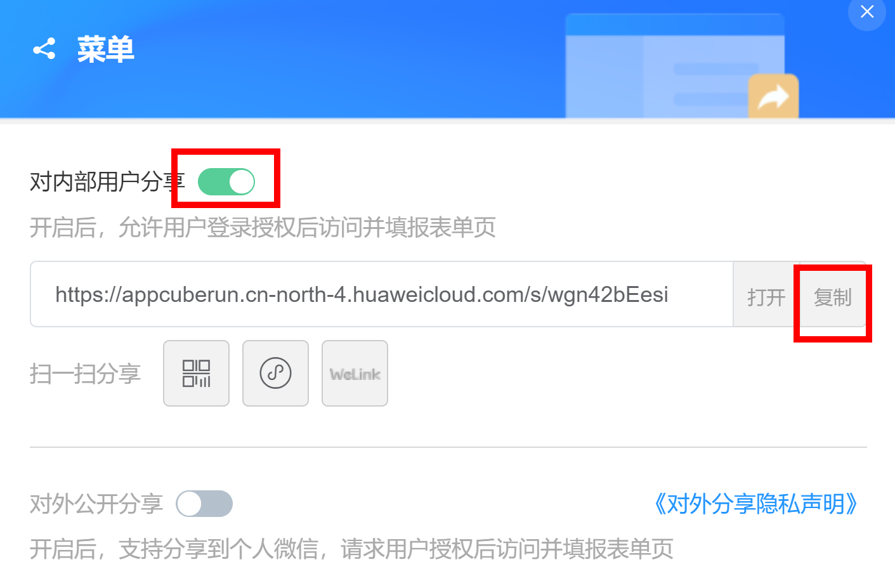Click the share icon beside 菜单 title
This screenshot has width=895, height=588.
tap(44, 49)
